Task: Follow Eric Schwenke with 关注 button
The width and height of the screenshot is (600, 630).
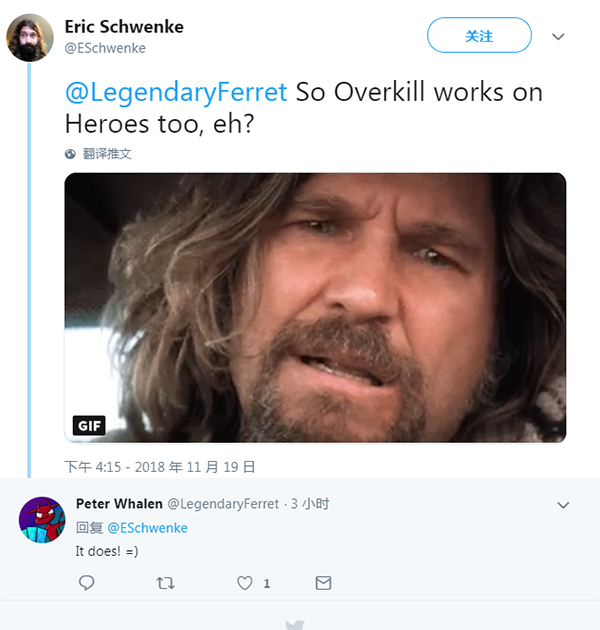Action: [x=479, y=35]
